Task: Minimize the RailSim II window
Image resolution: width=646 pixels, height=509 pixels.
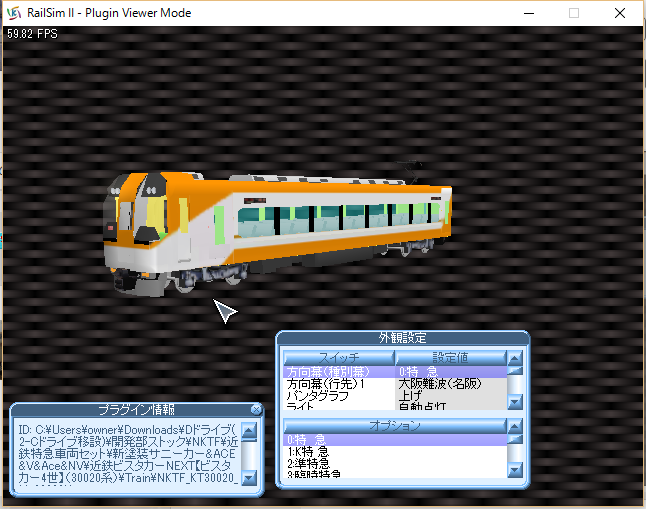Action: point(529,13)
